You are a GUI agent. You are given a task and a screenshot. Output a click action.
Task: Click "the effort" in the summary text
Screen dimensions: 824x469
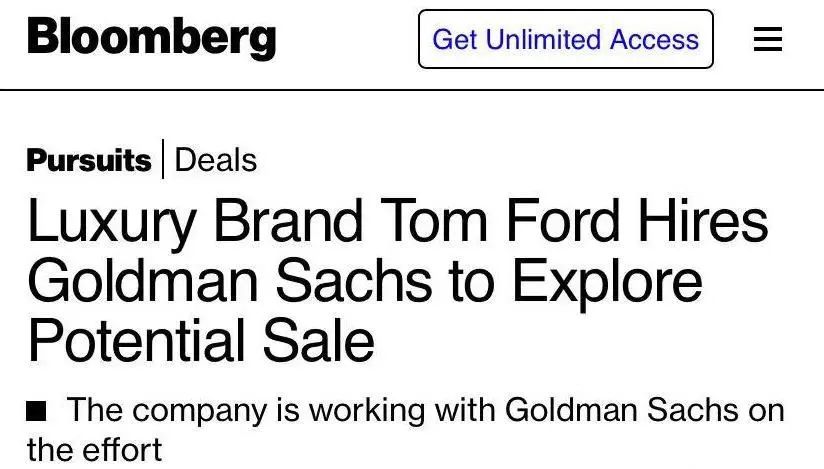click(94, 450)
